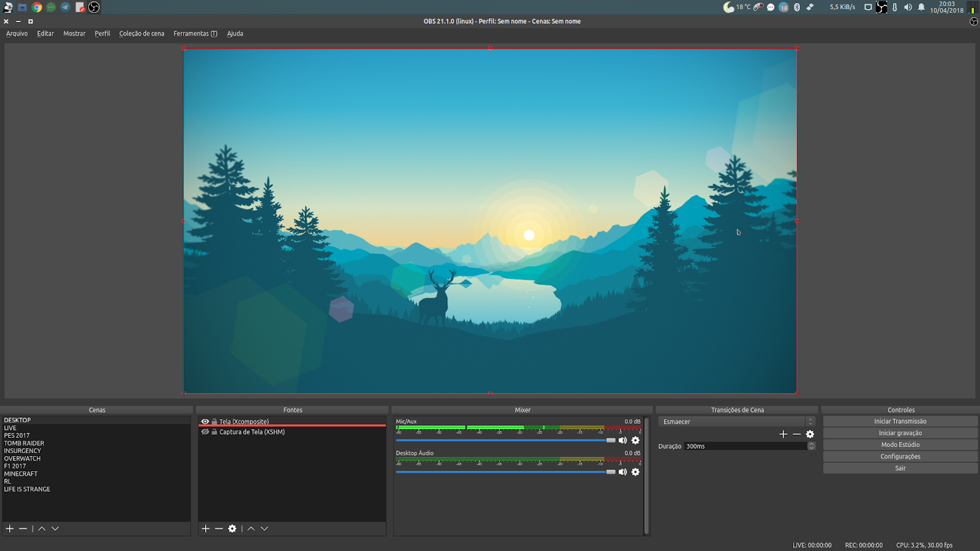Remove the selected source
Viewport: 980px width, 551px height.
[219, 528]
